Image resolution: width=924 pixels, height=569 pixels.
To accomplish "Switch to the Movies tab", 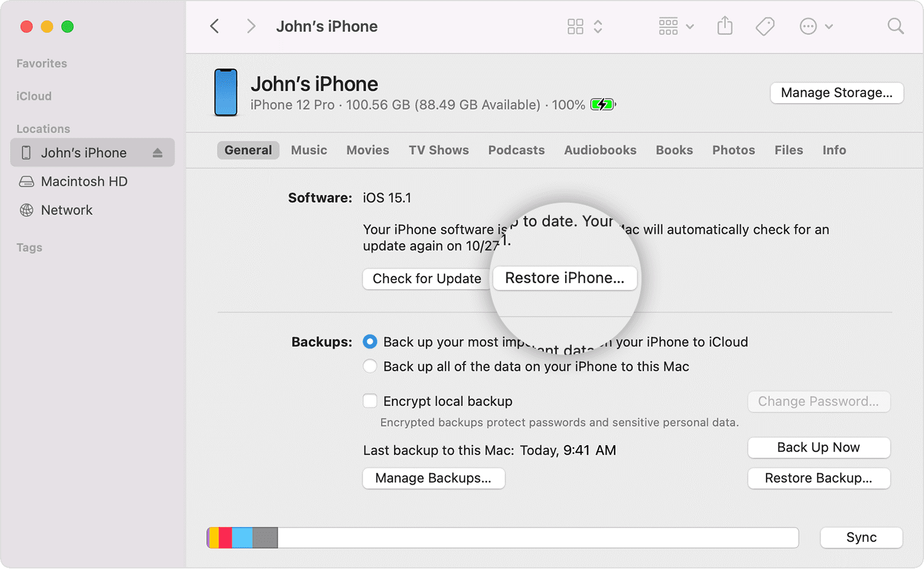I will 368,150.
